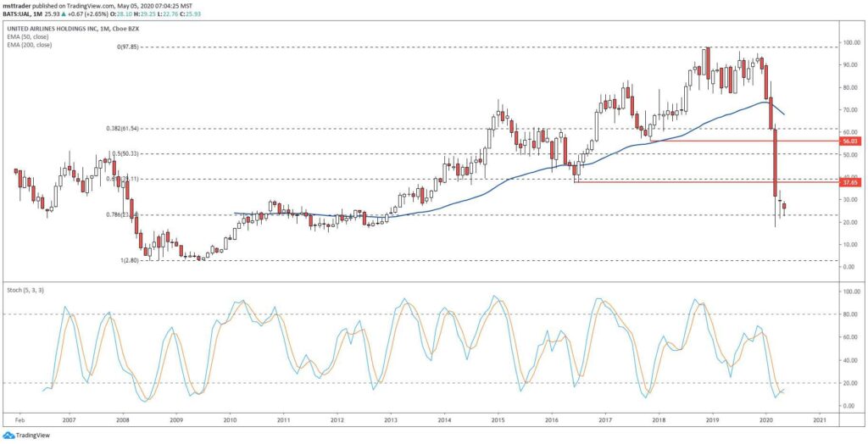
Task: Click the +0.67 (+2.65%) change value
Action: (x=88, y=14)
